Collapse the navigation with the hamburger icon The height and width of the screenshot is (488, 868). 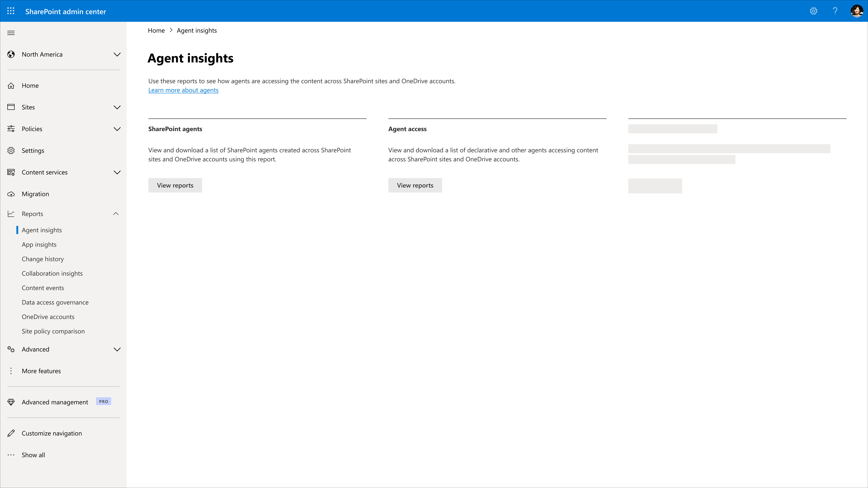pos(11,33)
